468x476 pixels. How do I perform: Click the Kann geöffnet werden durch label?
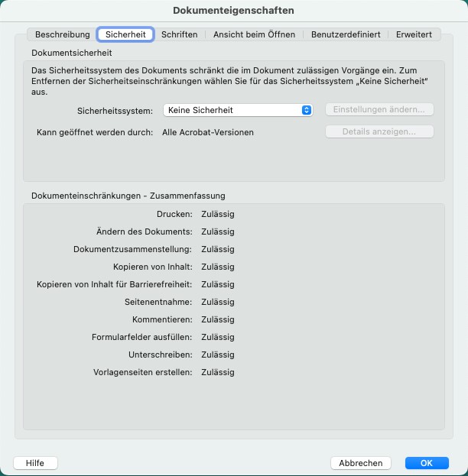95,132
